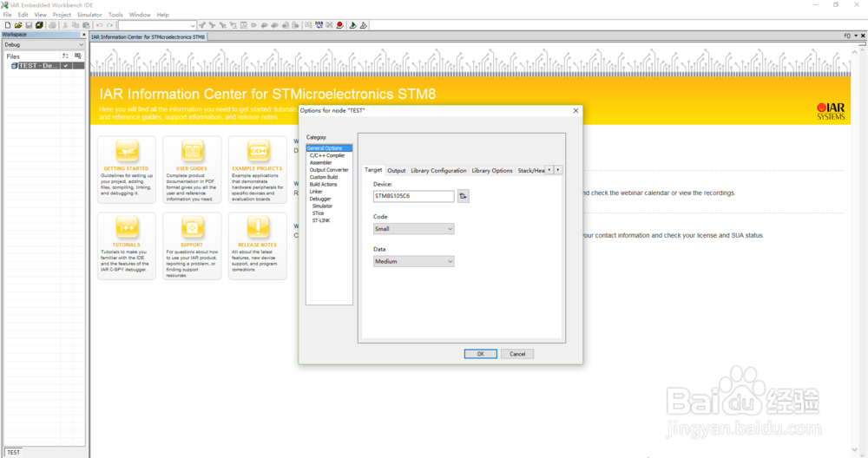Screen dimensions: 868x458
Task: Switch to the Library Configuration tab
Action: [x=438, y=170]
